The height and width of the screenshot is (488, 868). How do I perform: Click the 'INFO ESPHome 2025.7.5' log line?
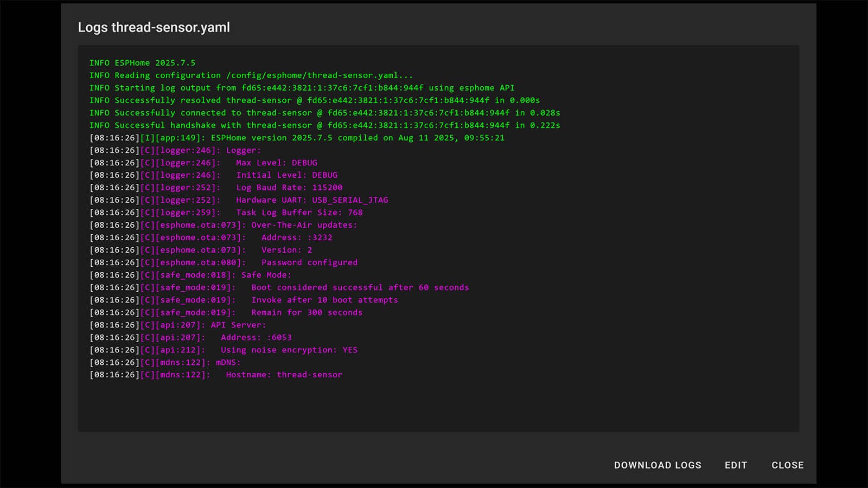click(143, 63)
